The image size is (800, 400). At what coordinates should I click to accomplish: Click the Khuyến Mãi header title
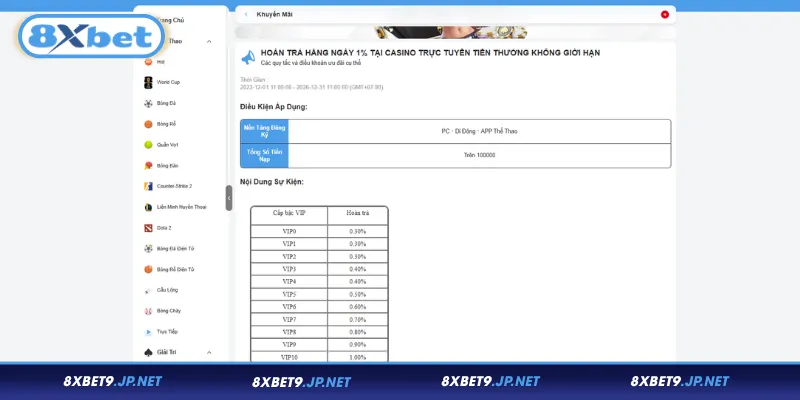pyautogui.click(x=274, y=14)
